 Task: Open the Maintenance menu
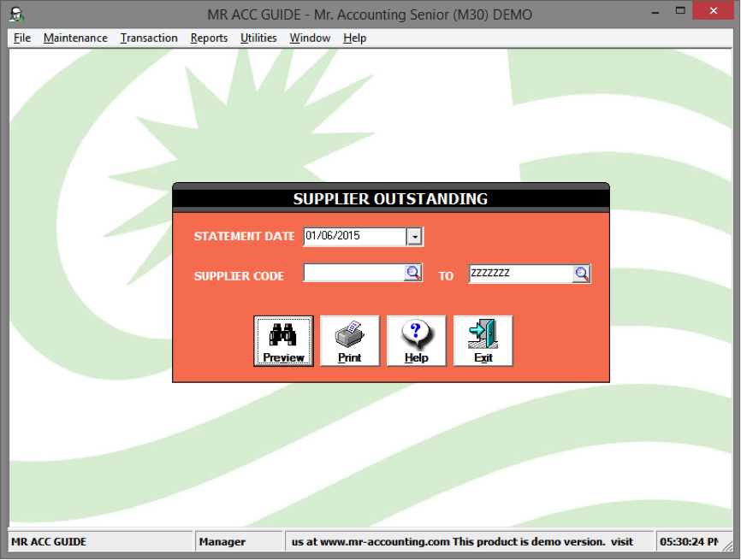(x=75, y=38)
